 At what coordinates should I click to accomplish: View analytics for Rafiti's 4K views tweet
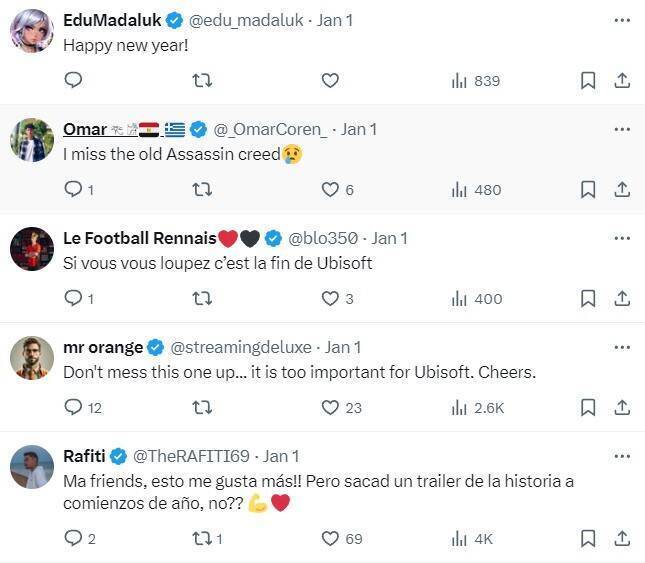[472, 539]
